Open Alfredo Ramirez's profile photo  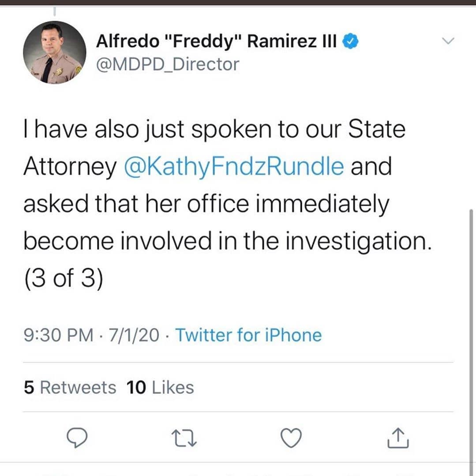55,52
